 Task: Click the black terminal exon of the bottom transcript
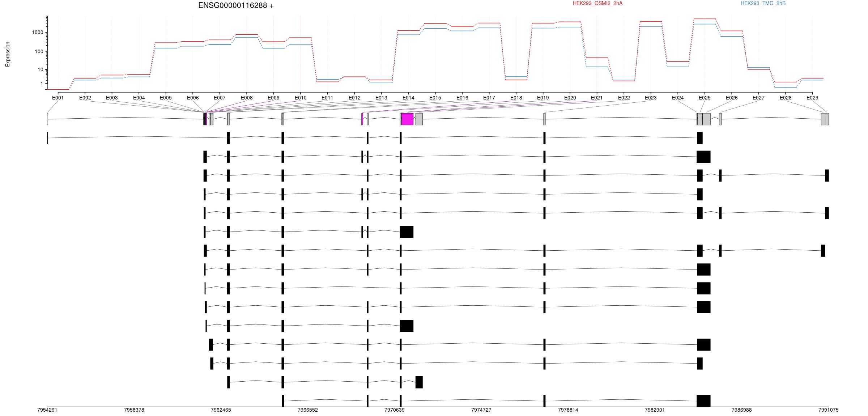(703, 401)
